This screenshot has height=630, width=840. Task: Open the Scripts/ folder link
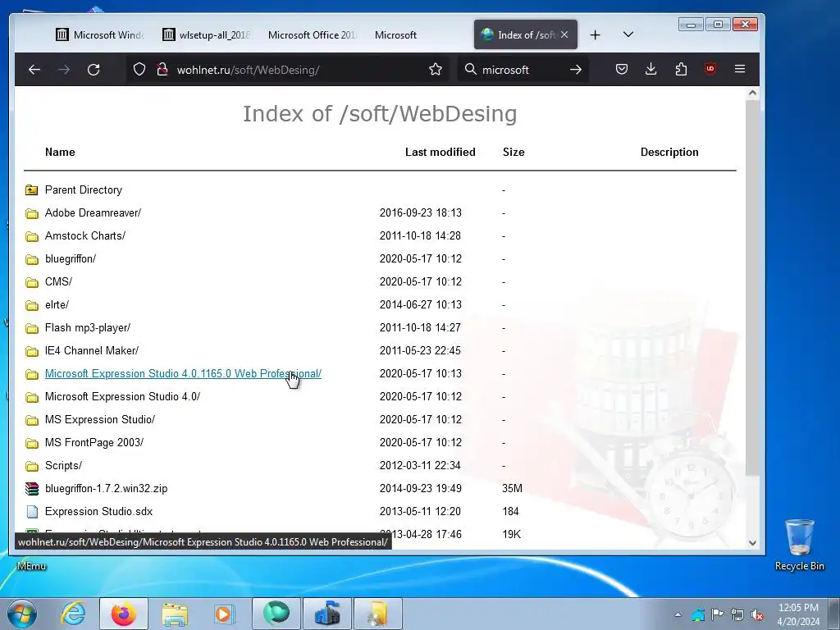pyautogui.click(x=63, y=466)
